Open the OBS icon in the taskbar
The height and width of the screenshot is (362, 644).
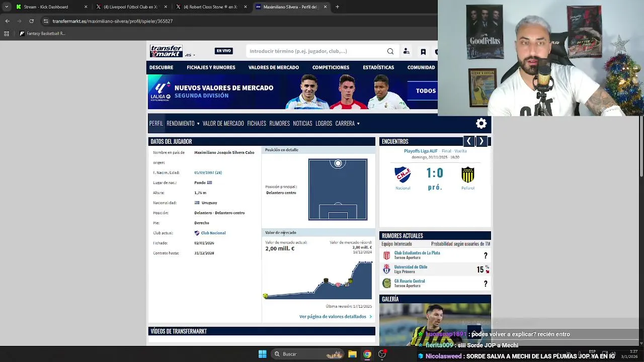(382, 354)
